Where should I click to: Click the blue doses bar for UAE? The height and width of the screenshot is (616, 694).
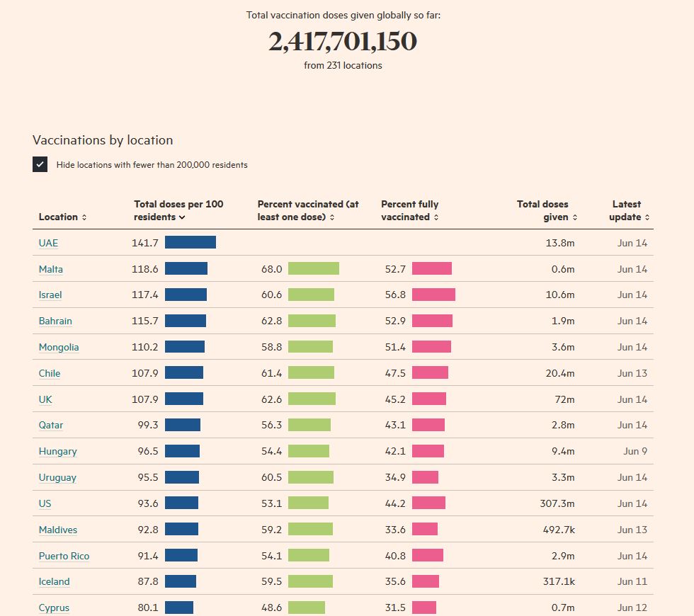(x=190, y=242)
